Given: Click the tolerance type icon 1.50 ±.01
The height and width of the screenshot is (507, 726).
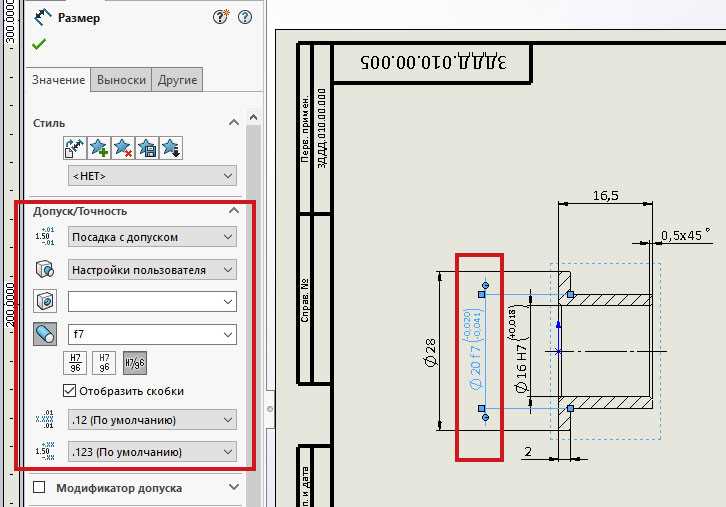Looking at the screenshot, I should (45, 236).
